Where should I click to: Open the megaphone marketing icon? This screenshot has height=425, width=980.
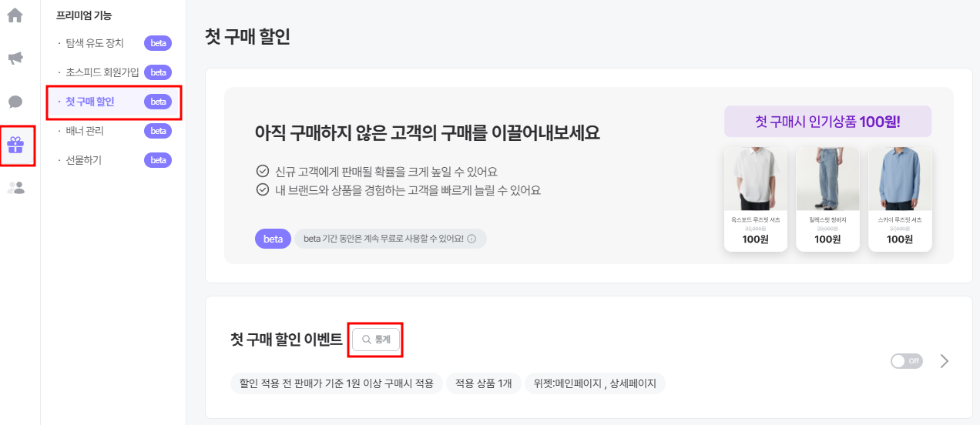15,59
